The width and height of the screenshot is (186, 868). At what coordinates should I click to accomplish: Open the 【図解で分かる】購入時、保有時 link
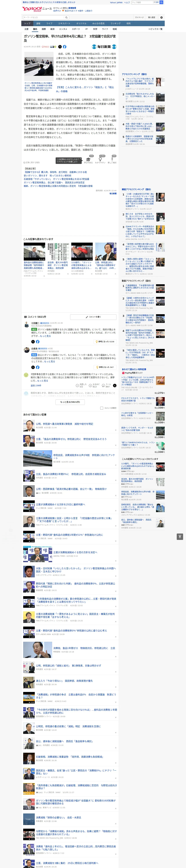pos(55,172)
